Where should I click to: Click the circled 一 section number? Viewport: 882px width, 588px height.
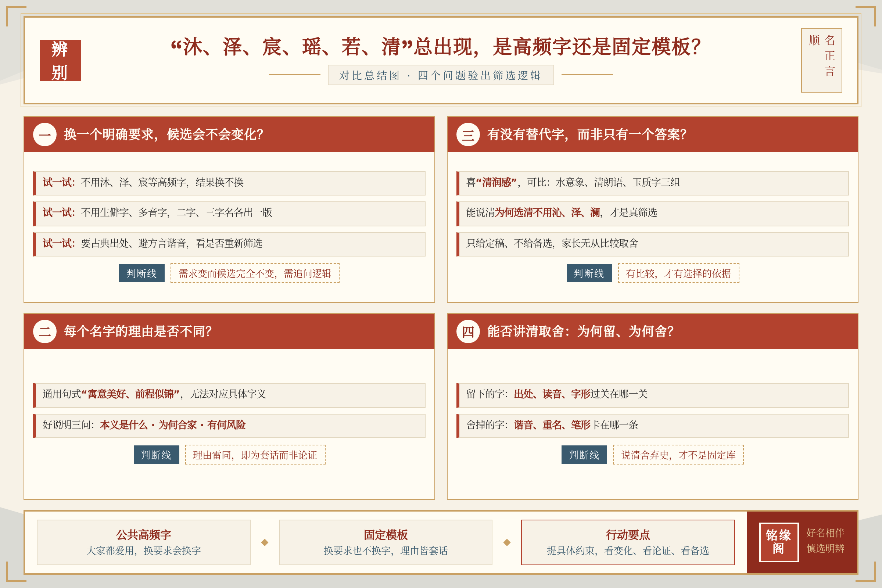(x=44, y=134)
